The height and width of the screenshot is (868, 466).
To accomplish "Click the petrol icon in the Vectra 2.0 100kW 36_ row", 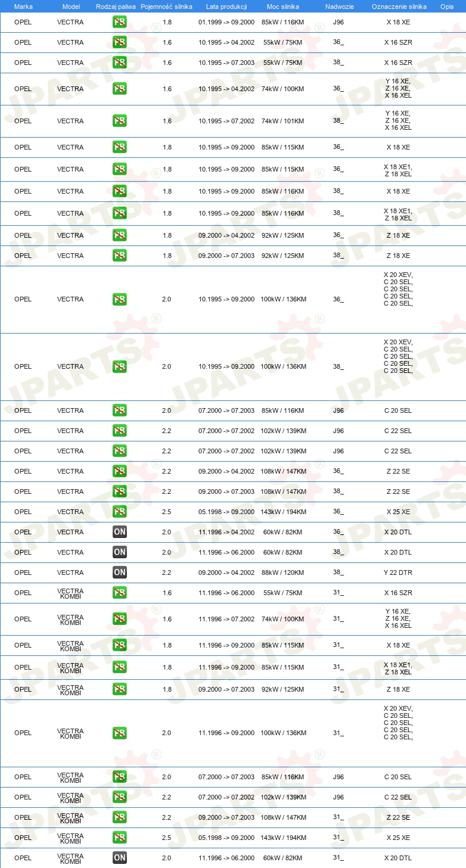I will tap(120, 299).
